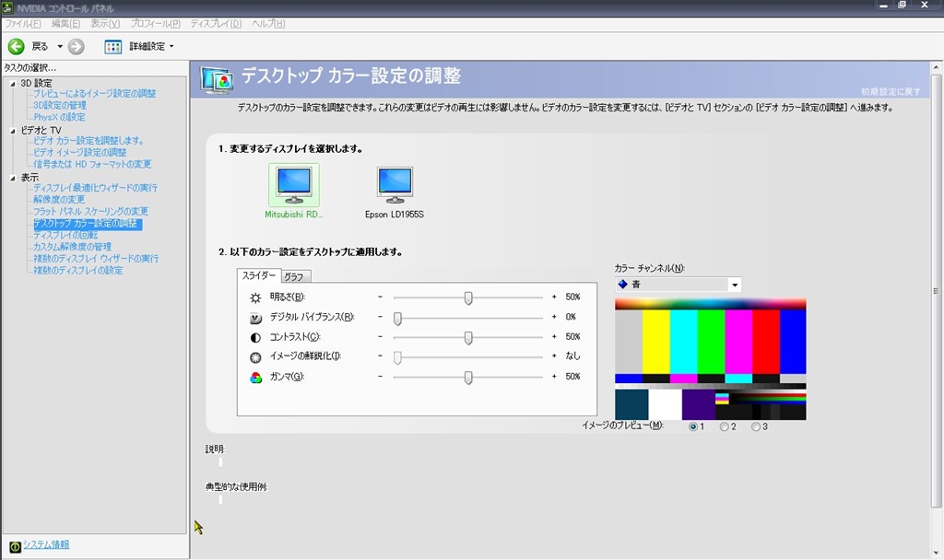The image size is (944, 560).
Task: Click the grey Forward arrow icon
Action: 76,46
